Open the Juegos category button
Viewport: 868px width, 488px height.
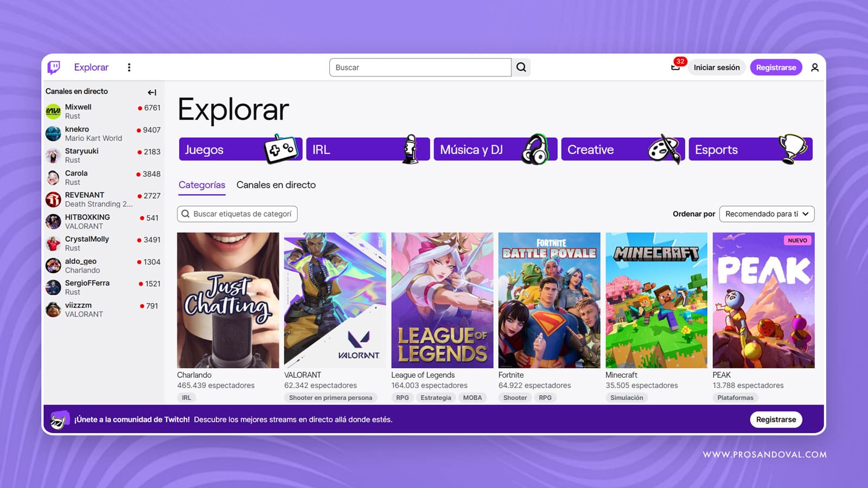click(240, 149)
